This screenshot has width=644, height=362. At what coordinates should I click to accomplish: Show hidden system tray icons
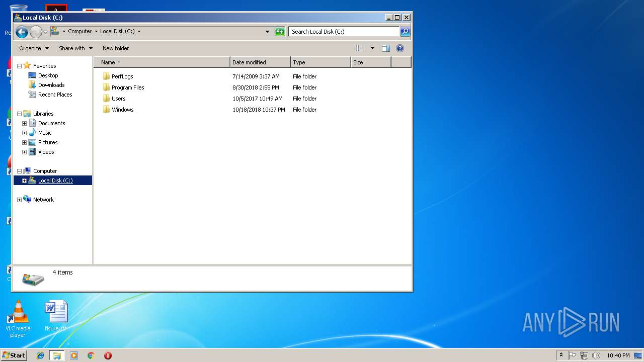[x=561, y=355]
